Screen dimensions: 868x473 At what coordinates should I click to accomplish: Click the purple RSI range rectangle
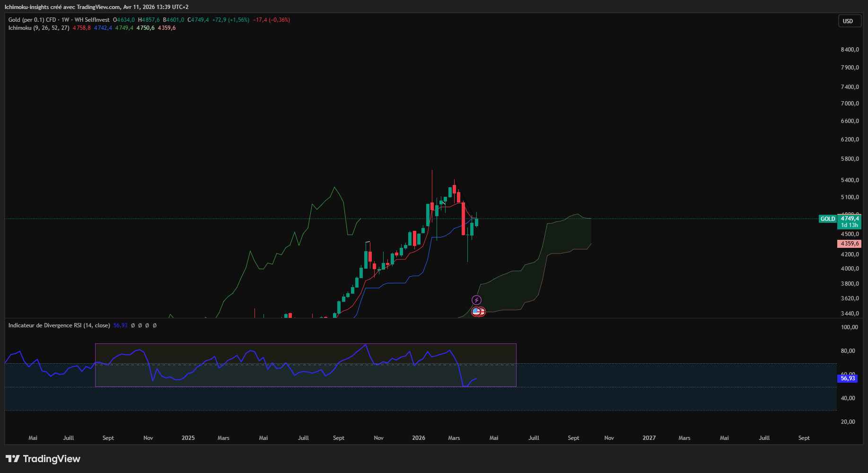pyautogui.click(x=305, y=344)
